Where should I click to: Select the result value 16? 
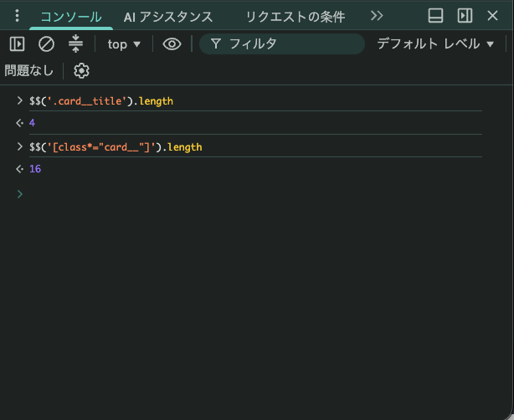point(35,169)
